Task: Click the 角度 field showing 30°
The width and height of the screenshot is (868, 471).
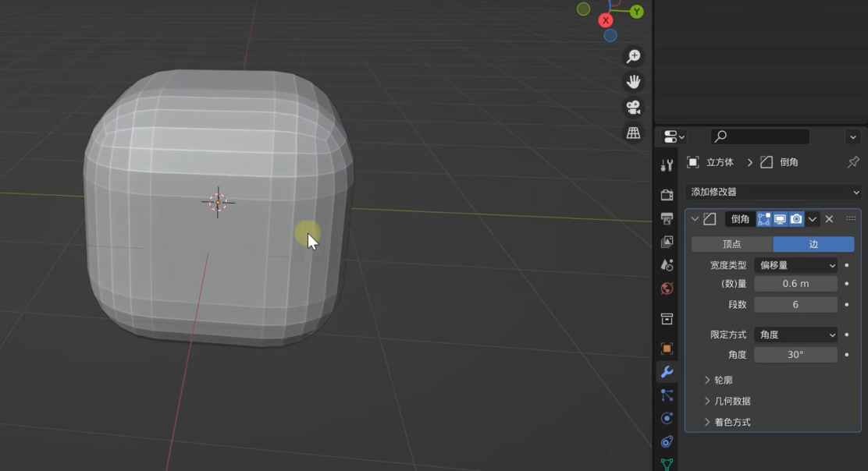Action: pyautogui.click(x=796, y=354)
